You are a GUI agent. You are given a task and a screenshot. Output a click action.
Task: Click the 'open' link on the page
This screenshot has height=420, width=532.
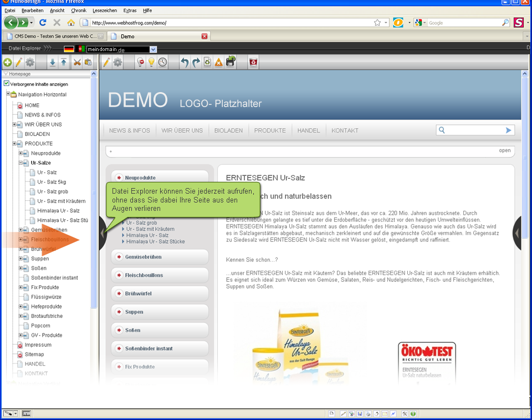504,150
